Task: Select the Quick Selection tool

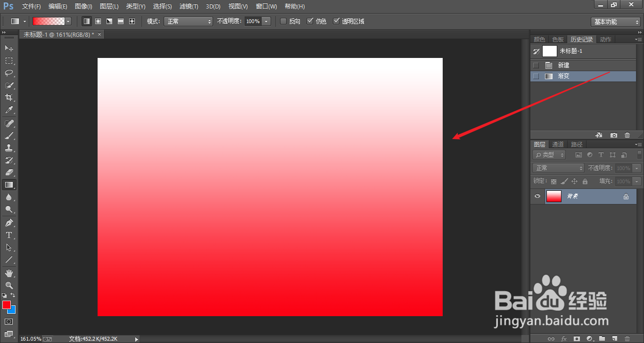Action: pyautogui.click(x=9, y=85)
